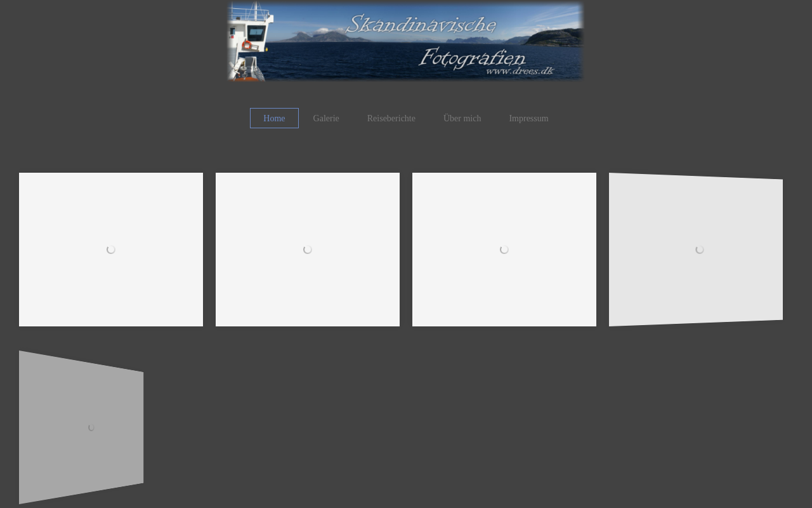Click the tilted light-gray fourth thumbnail
812x508 pixels.
[x=696, y=250]
